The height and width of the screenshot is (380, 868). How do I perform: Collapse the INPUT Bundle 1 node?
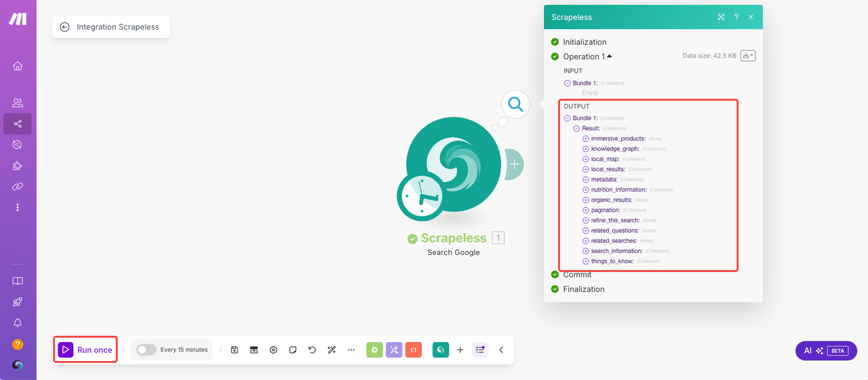[x=567, y=83]
